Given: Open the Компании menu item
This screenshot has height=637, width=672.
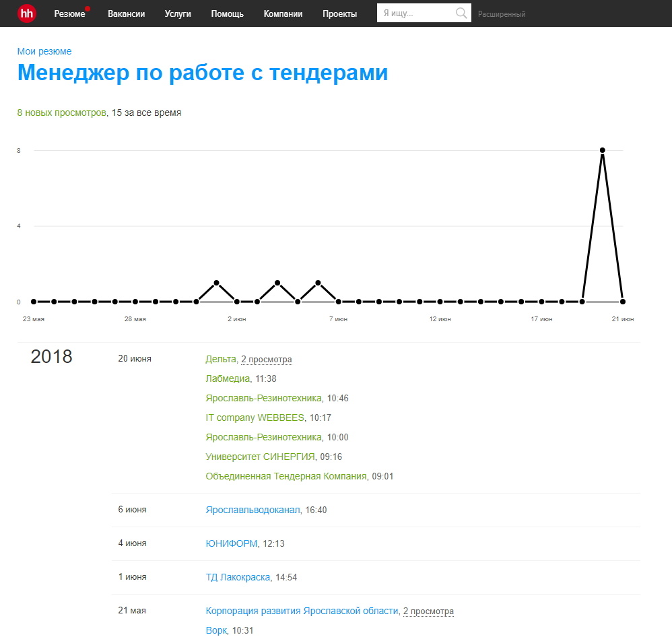Looking at the screenshot, I should pyautogui.click(x=283, y=13).
